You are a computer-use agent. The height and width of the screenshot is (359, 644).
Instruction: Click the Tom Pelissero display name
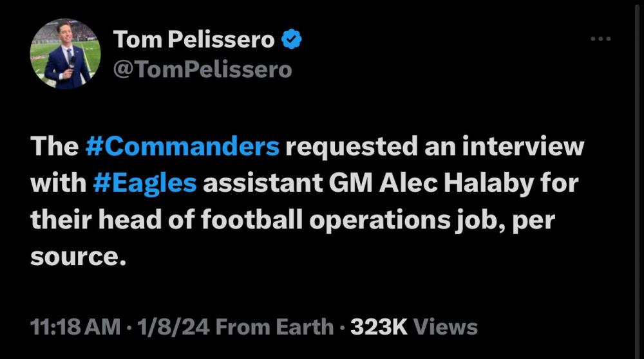[x=194, y=41]
